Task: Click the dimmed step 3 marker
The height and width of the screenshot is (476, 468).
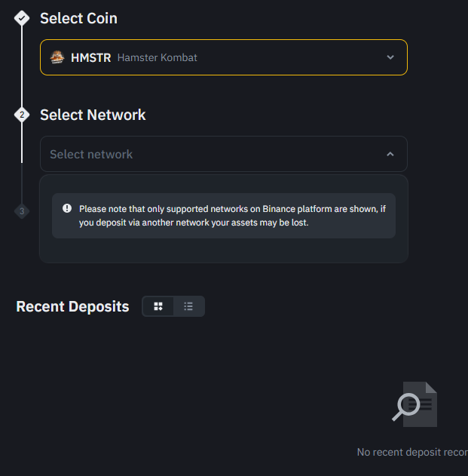Action: point(22,211)
